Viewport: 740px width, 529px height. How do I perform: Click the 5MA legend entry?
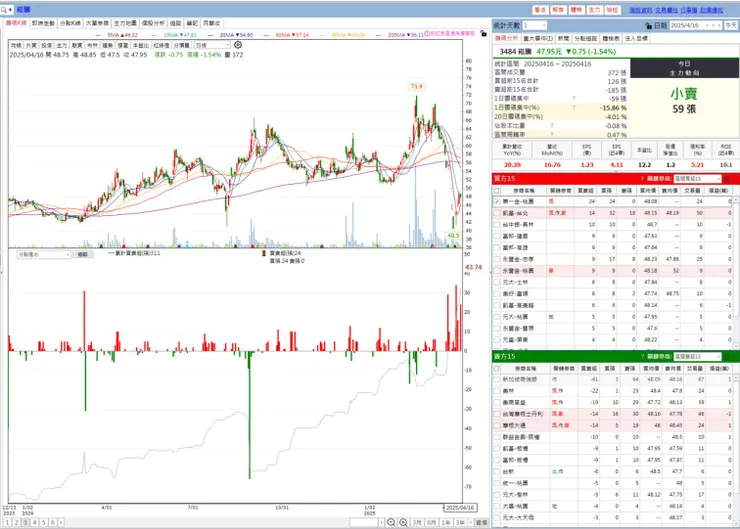point(122,35)
